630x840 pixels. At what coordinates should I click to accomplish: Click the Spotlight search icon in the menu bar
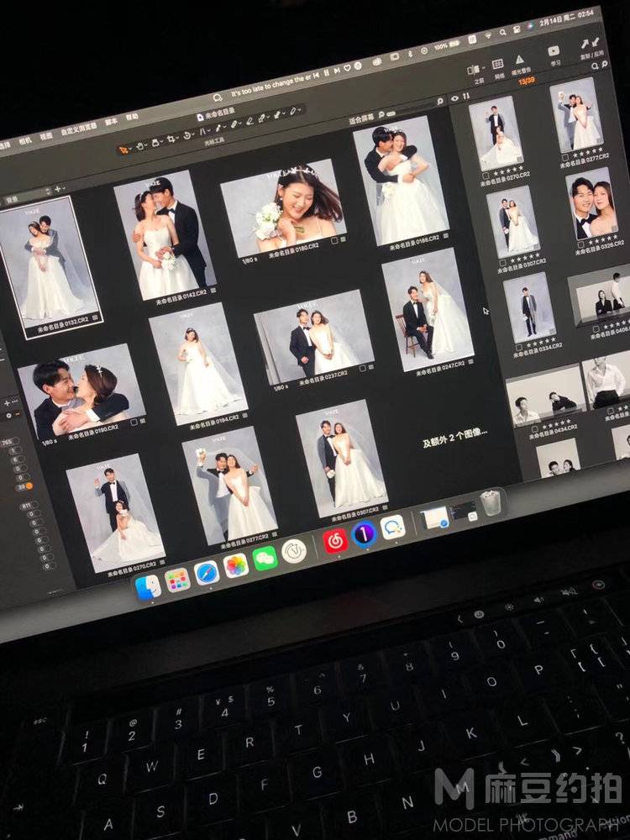click(x=503, y=33)
